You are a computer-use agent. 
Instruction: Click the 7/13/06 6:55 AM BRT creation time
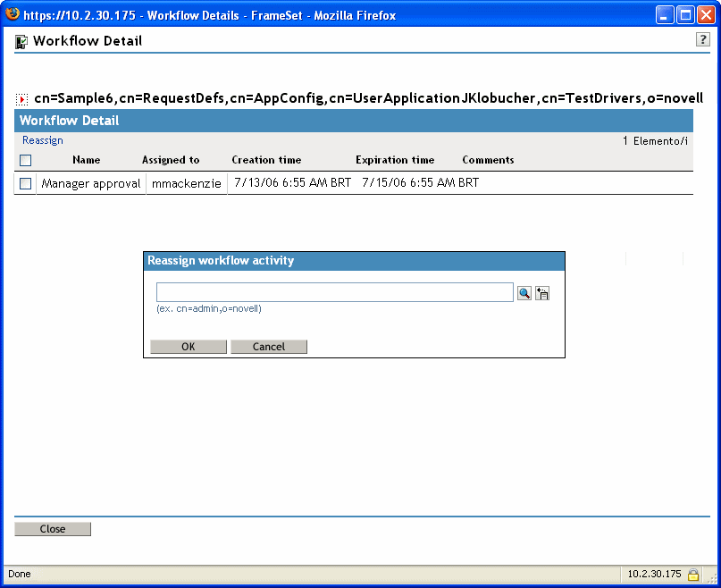[292, 182]
